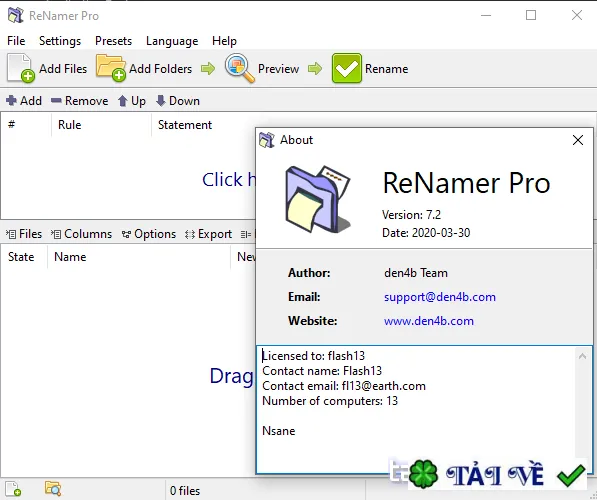Click the '0 files' status bar text

(185, 491)
